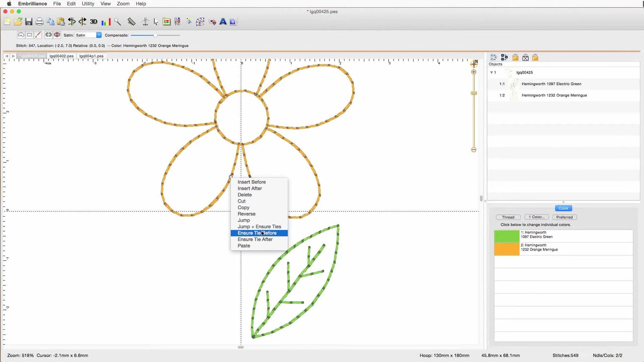This screenshot has height=362, width=644.
Task: Open the Utility menu
Action: (88, 4)
